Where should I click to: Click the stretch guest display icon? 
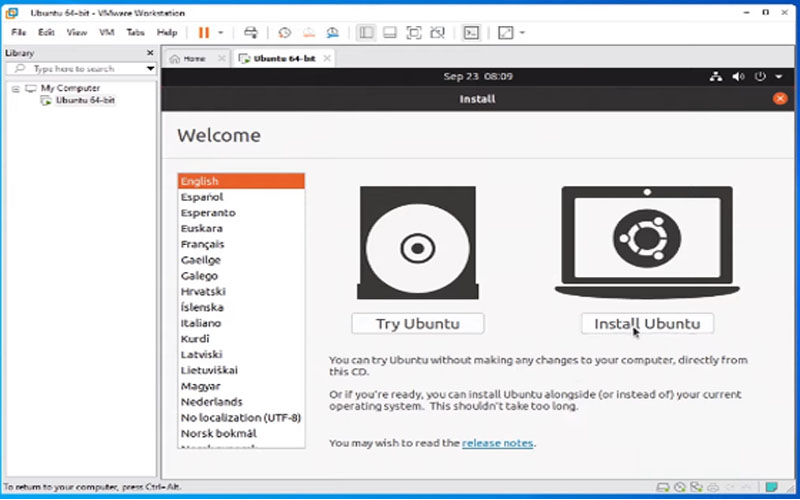click(506, 33)
